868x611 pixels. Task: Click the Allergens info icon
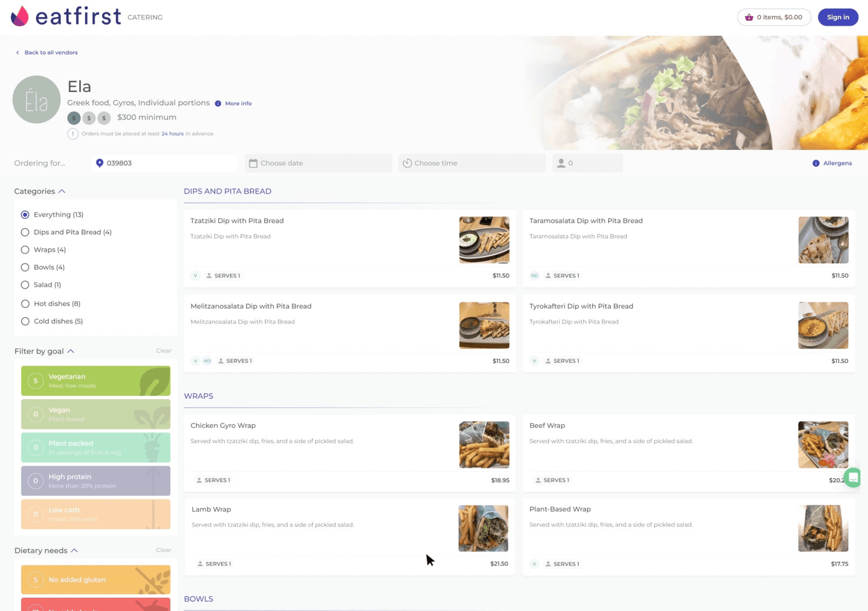pos(816,163)
